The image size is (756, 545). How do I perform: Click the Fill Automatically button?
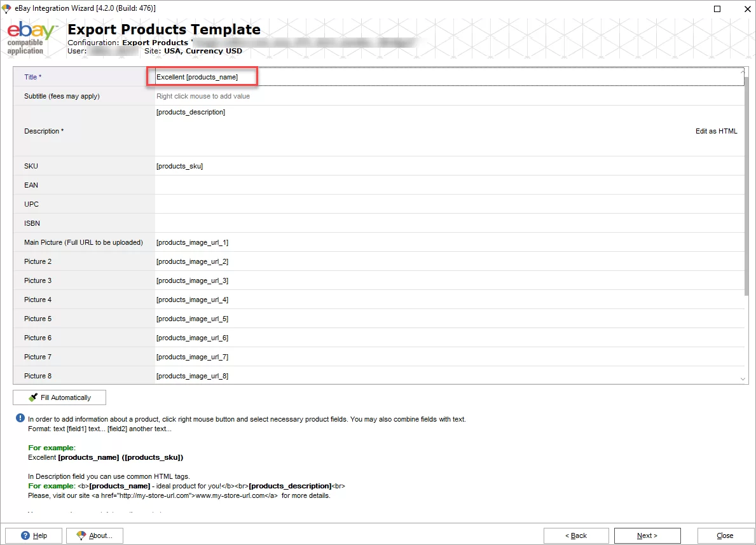(x=58, y=397)
